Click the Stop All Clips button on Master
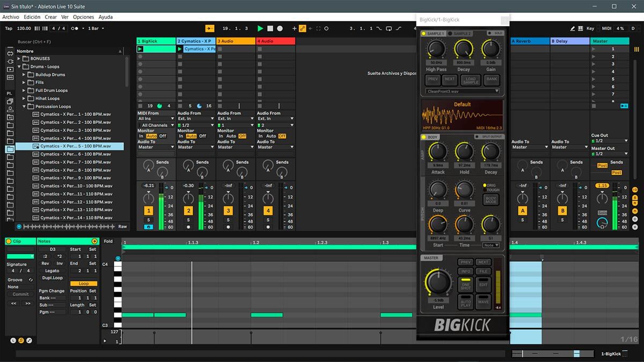644x362 pixels. (594, 106)
